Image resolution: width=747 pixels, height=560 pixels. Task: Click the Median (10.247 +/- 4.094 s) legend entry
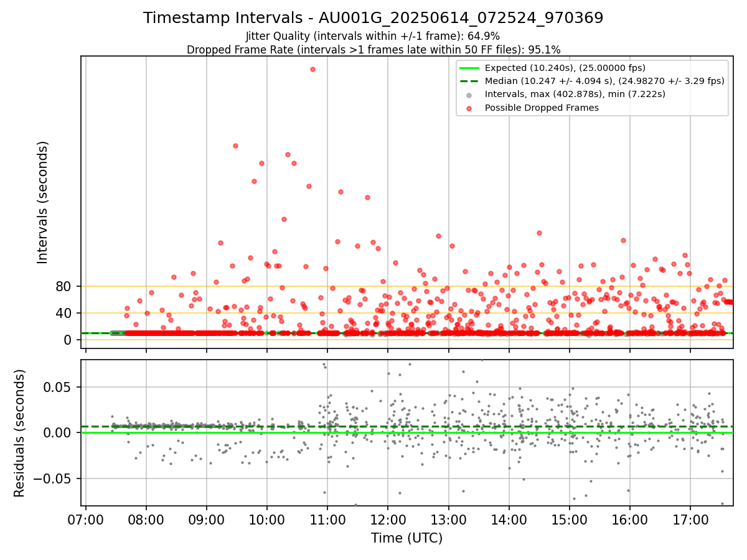click(x=604, y=81)
